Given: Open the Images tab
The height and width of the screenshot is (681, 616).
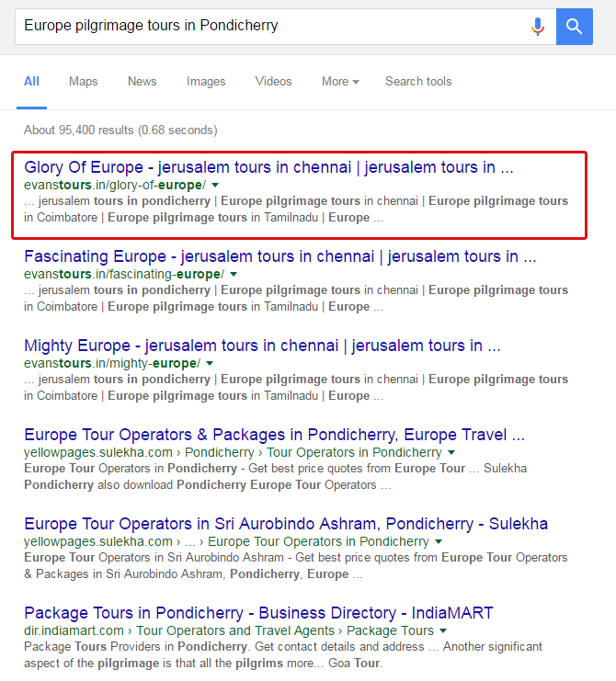Looking at the screenshot, I should coord(206,82).
